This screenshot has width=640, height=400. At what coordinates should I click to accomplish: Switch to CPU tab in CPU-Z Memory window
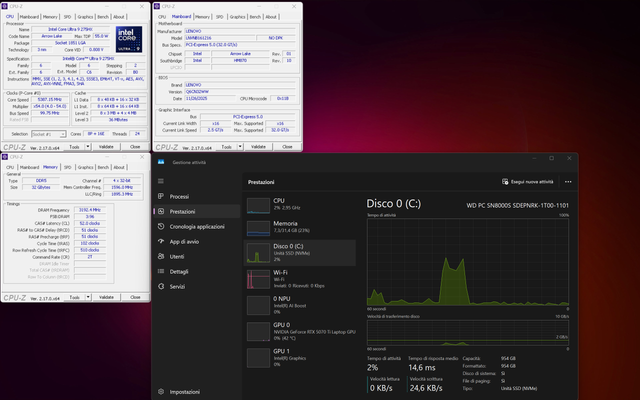coord(10,167)
